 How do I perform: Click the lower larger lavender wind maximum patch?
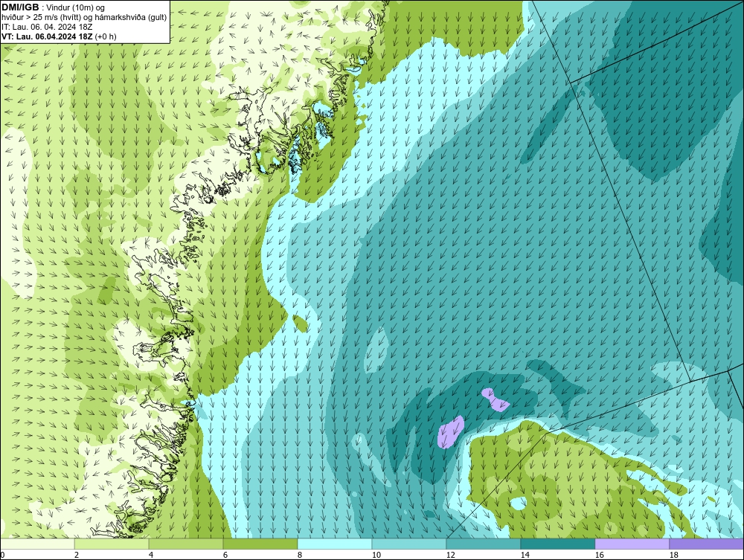(450, 432)
